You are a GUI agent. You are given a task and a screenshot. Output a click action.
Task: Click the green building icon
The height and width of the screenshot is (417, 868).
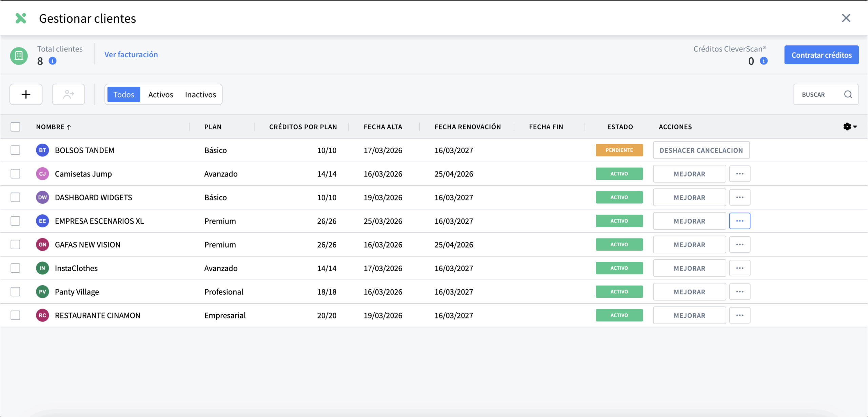click(19, 56)
